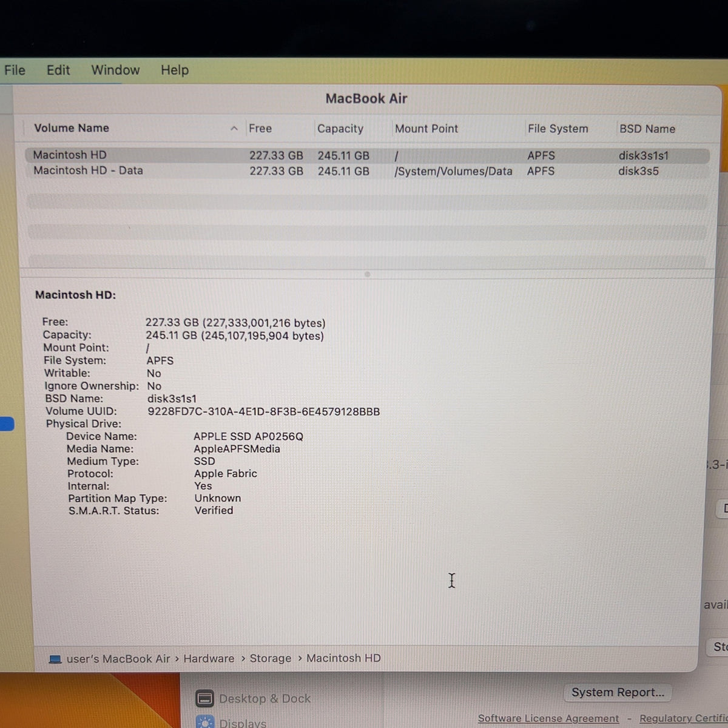
Task: Click the laptop icon in path bar
Action: pos(55,659)
